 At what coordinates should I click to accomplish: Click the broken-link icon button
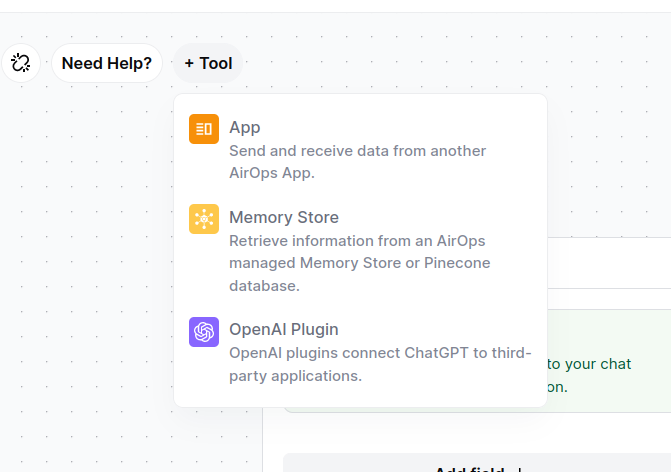(x=21, y=63)
